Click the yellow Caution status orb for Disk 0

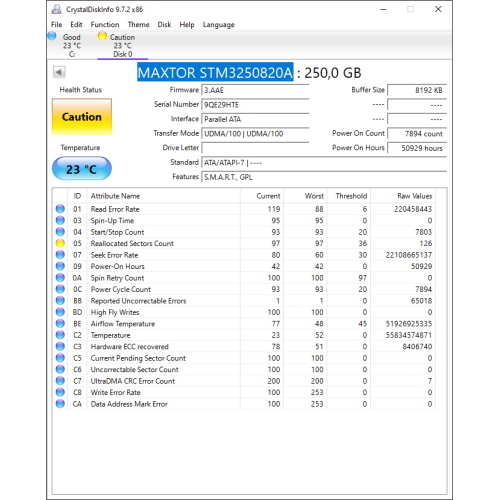[102, 36]
